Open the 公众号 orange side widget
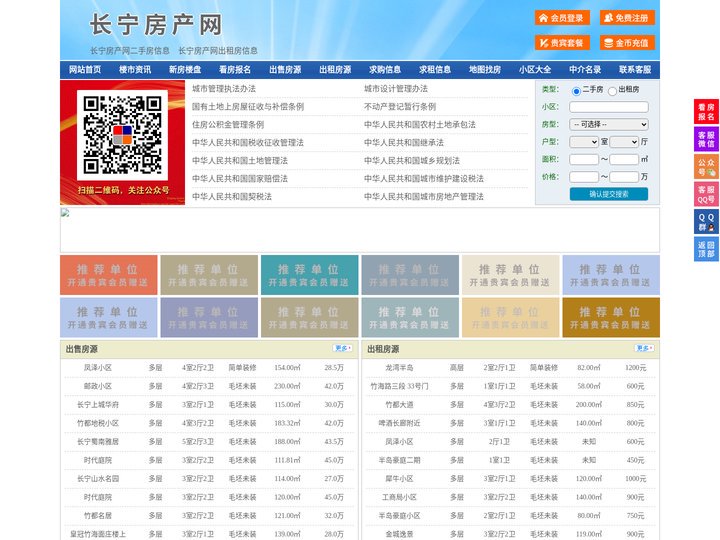The image size is (720, 540). [x=706, y=167]
